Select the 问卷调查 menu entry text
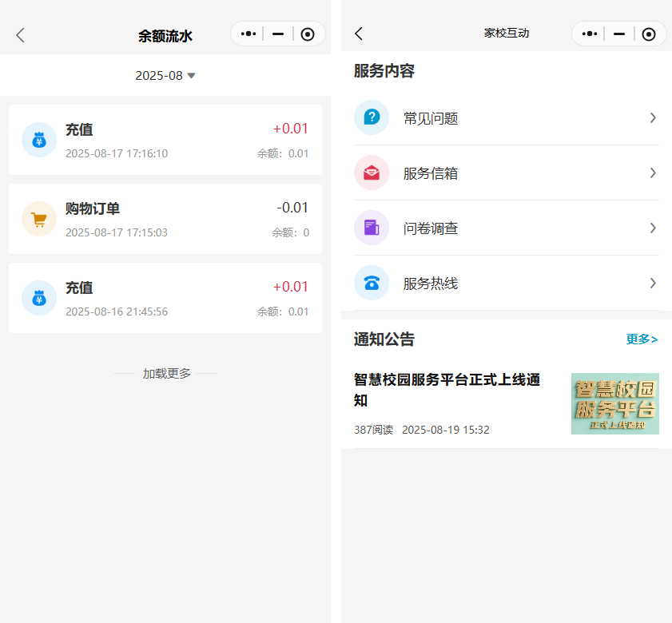This screenshot has width=672, height=623. 431,228
